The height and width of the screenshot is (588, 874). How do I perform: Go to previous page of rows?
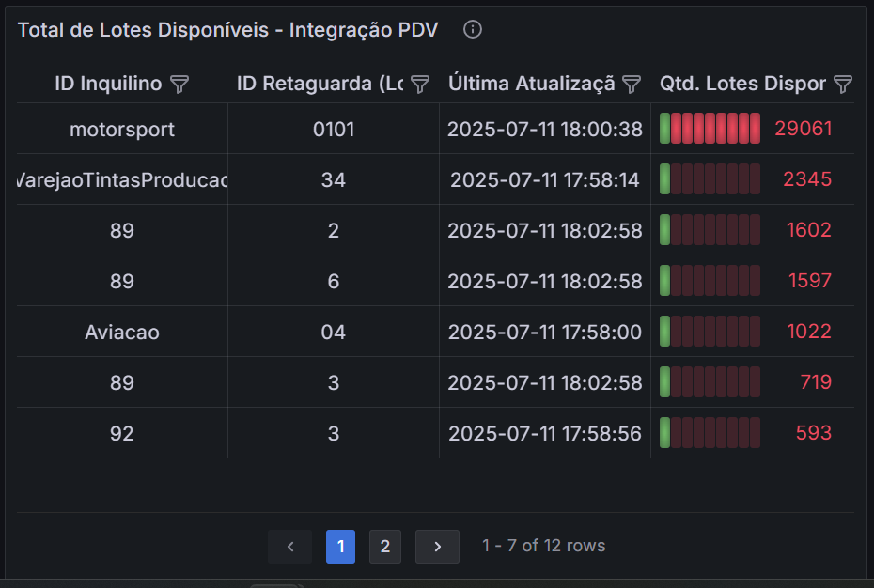(x=289, y=546)
